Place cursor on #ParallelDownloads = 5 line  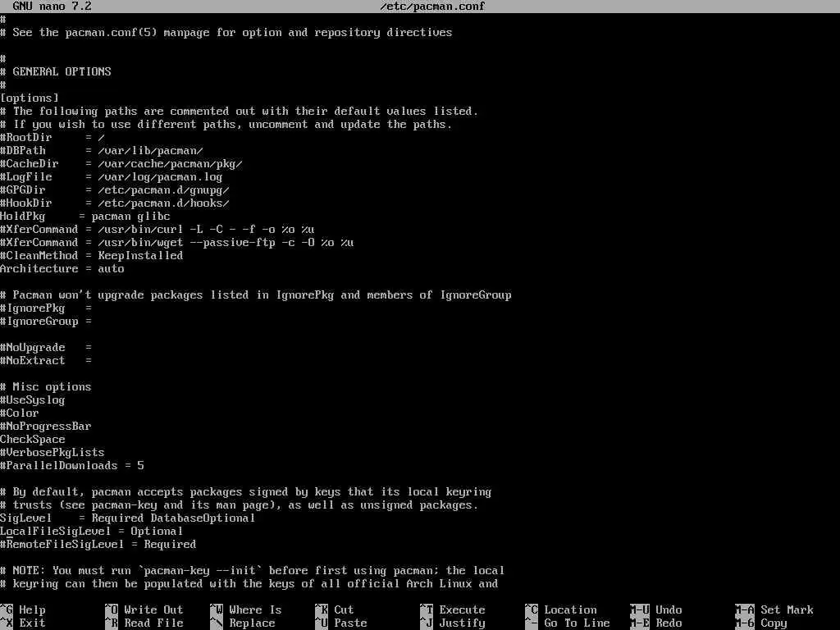[x=72, y=466]
